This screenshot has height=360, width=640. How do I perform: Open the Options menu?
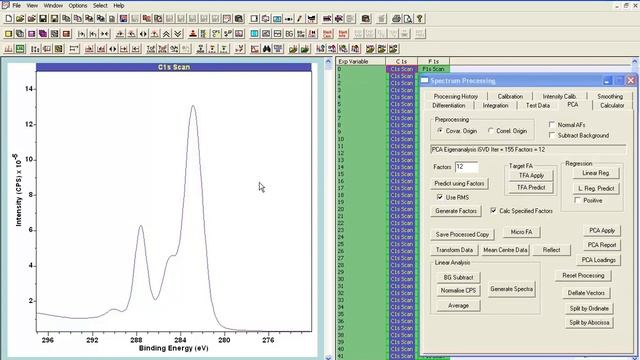pyautogui.click(x=78, y=5)
